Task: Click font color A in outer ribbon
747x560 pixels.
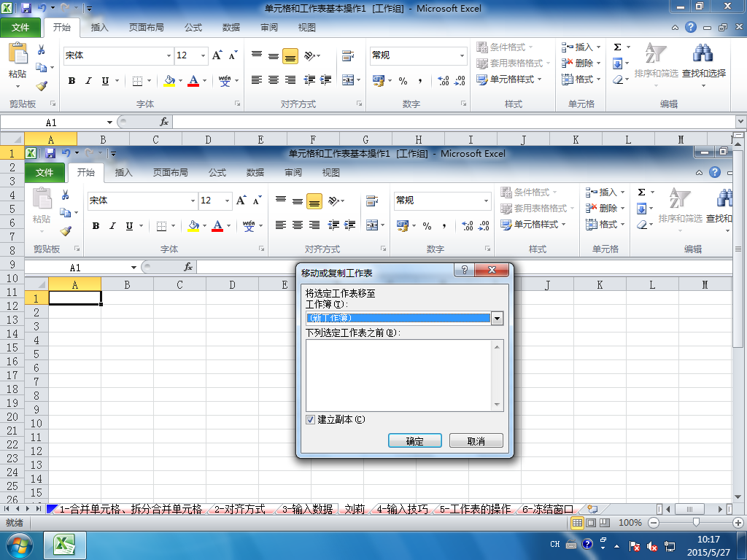Action: (193, 81)
